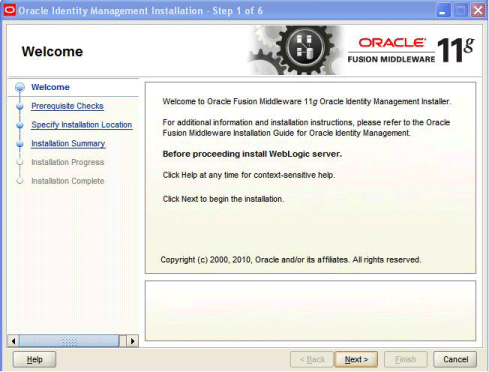489x372 pixels.
Task: Click Installation Complete step label
Action: tap(68, 181)
